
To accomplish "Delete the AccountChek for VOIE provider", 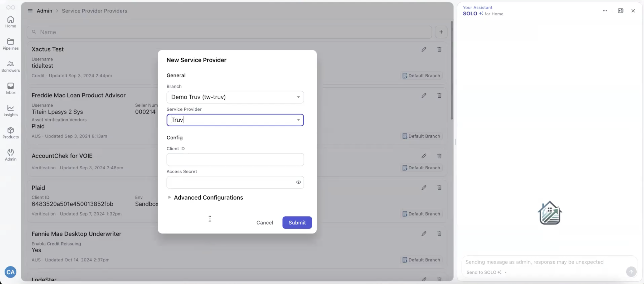I will [439, 156].
